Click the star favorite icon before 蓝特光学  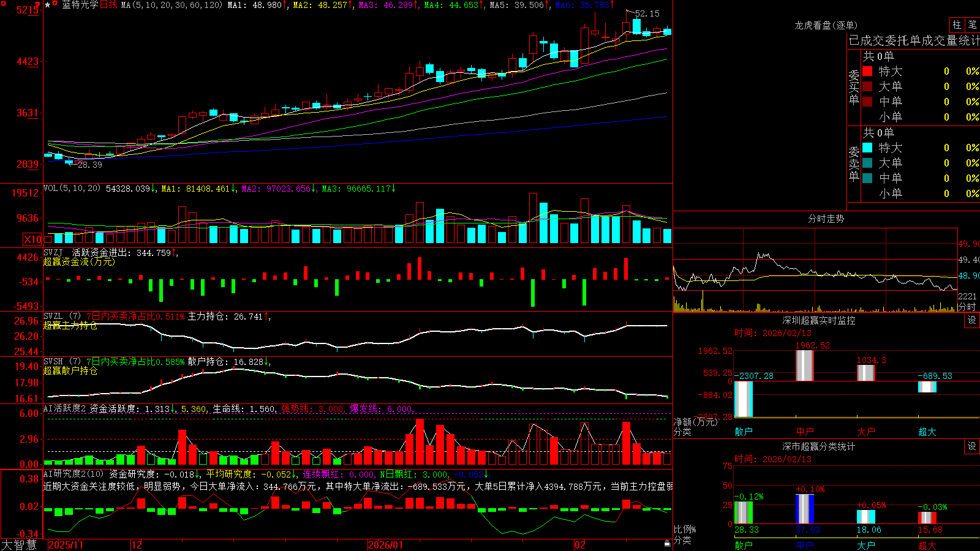47,5
